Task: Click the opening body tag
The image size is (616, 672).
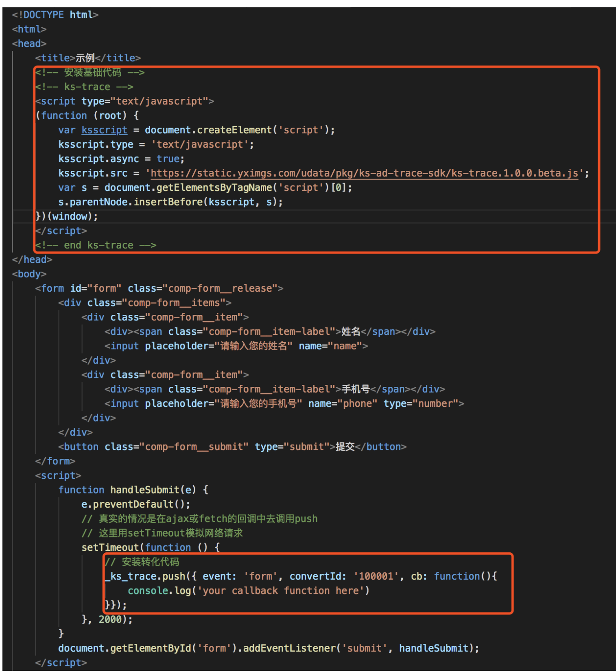Action: click(x=29, y=274)
